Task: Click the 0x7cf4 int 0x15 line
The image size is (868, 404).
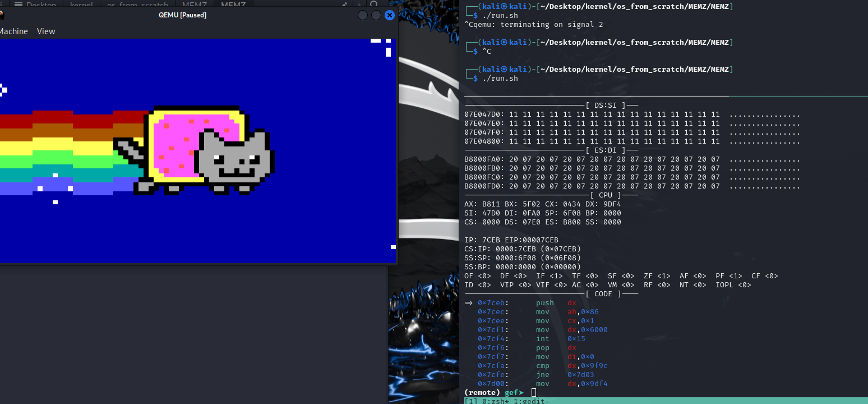Action: [x=532, y=339]
